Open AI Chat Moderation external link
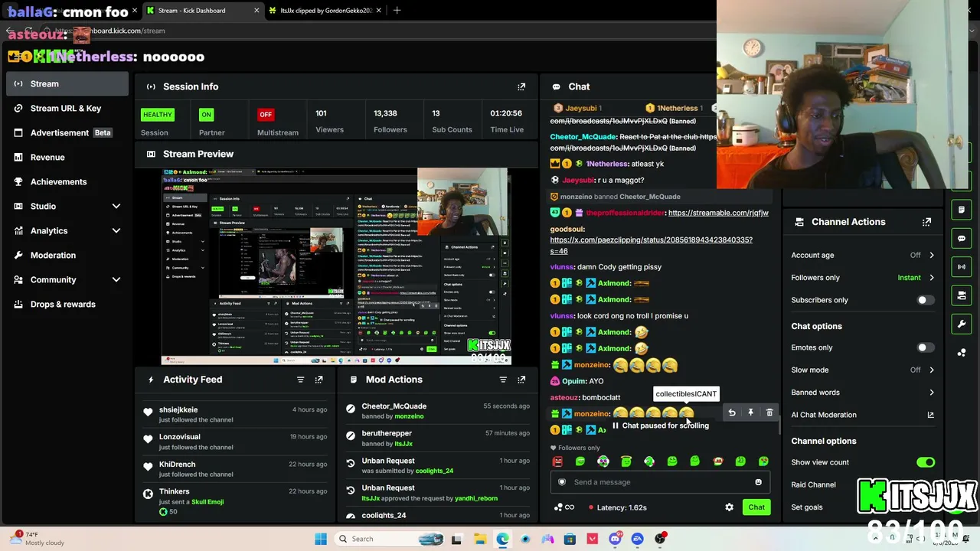980x551 pixels. pos(930,415)
